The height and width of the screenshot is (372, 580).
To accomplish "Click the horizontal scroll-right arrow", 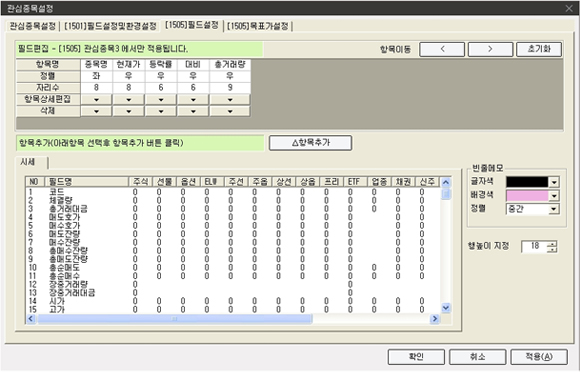I will pos(435,319).
